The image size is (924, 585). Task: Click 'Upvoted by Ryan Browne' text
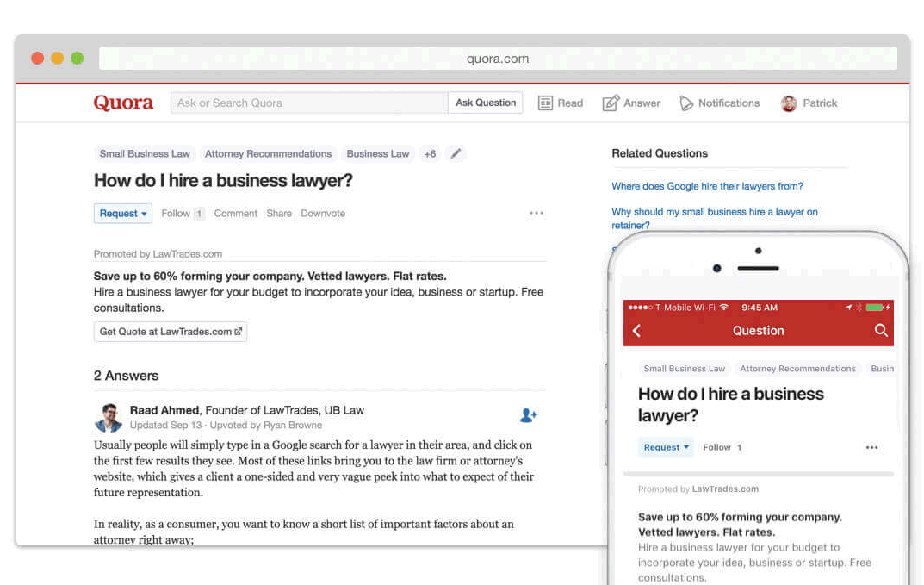(266, 426)
